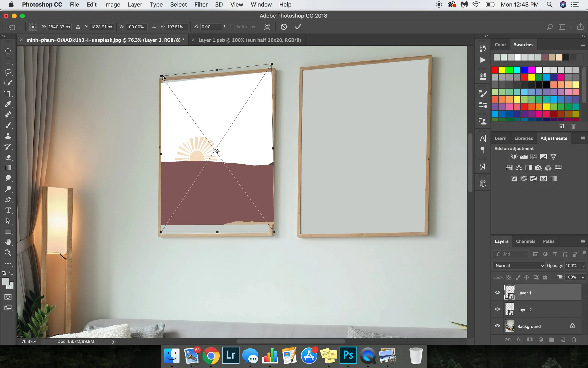Screen dimensions: 588x368
Task: Open the Kind layer filter dropdown
Action: pyautogui.click(x=511, y=254)
